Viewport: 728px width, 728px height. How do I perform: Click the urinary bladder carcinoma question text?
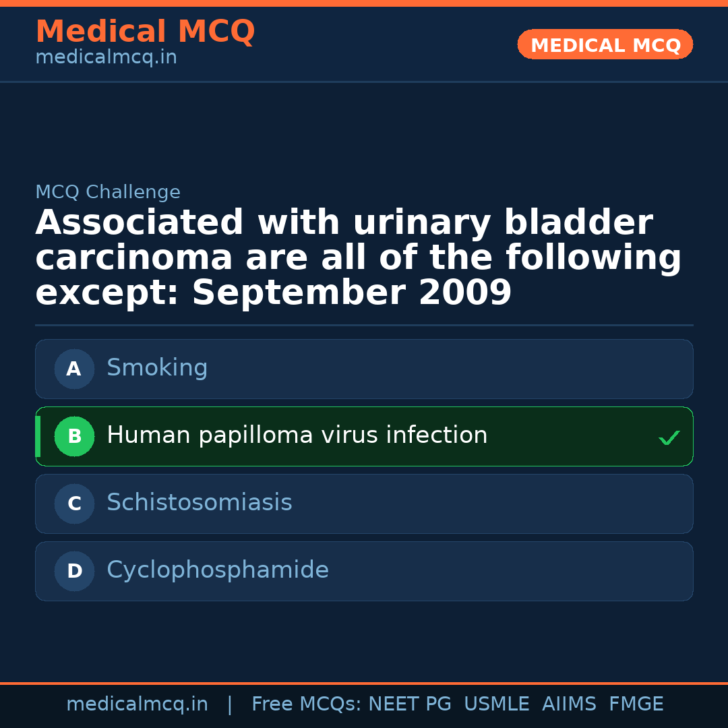click(x=358, y=258)
